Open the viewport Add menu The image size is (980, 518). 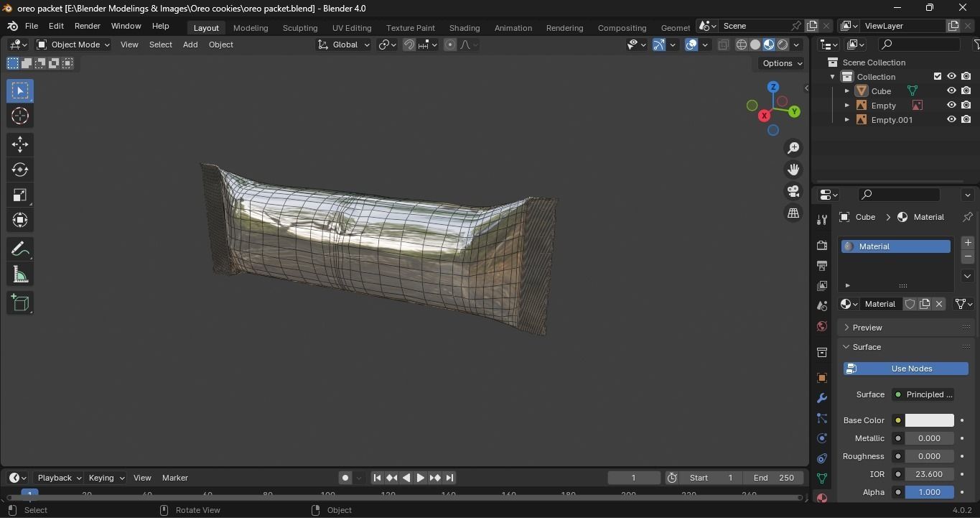pyautogui.click(x=190, y=45)
